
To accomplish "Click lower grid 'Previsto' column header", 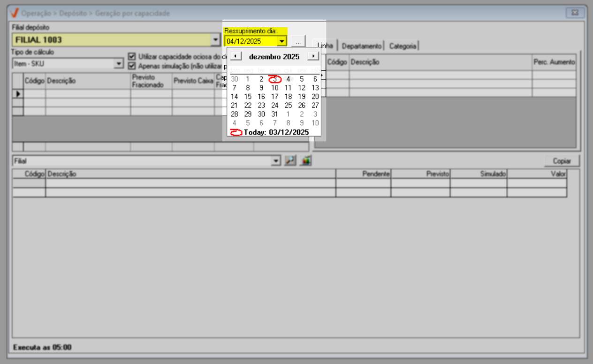I will tap(420, 174).
